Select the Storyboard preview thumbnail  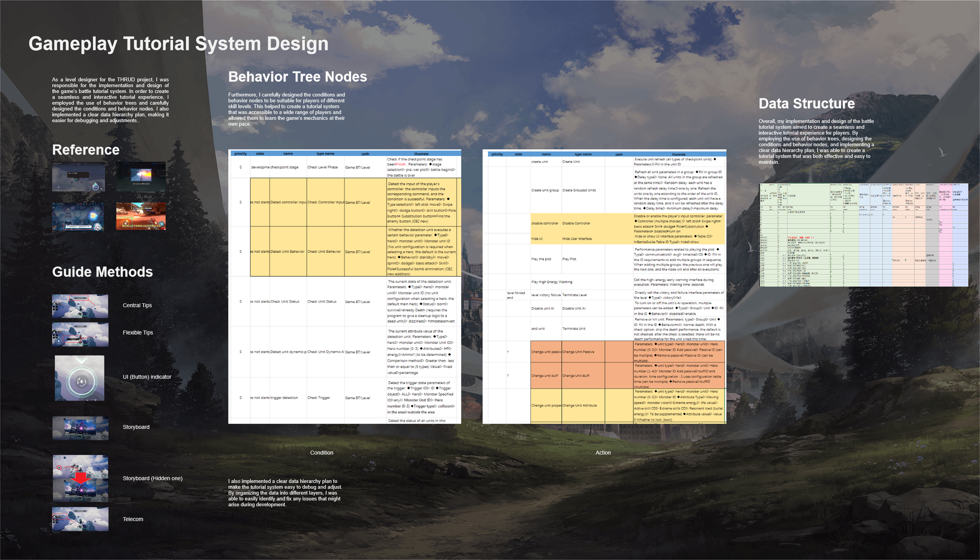pos(80,428)
